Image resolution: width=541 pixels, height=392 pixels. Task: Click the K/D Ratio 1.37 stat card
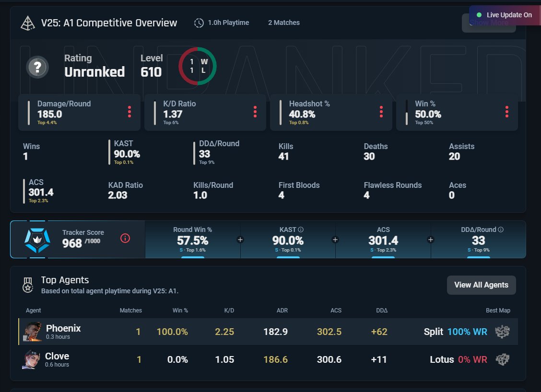tap(205, 113)
